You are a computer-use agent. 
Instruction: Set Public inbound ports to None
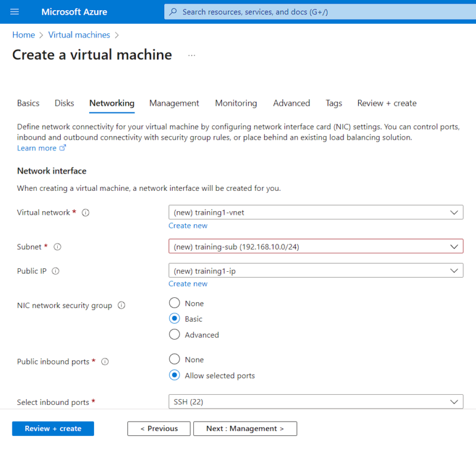pyautogui.click(x=174, y=359)
